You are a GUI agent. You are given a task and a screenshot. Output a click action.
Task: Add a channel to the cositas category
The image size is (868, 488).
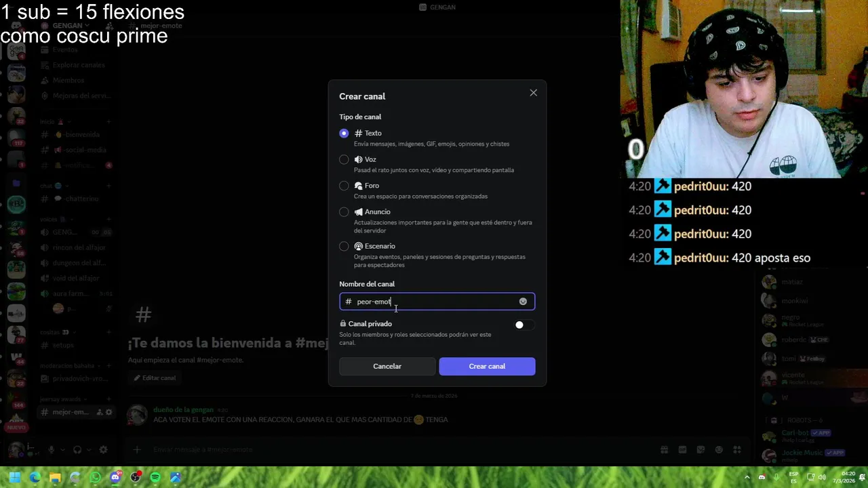pyautogui.click(x=108, y=333)
